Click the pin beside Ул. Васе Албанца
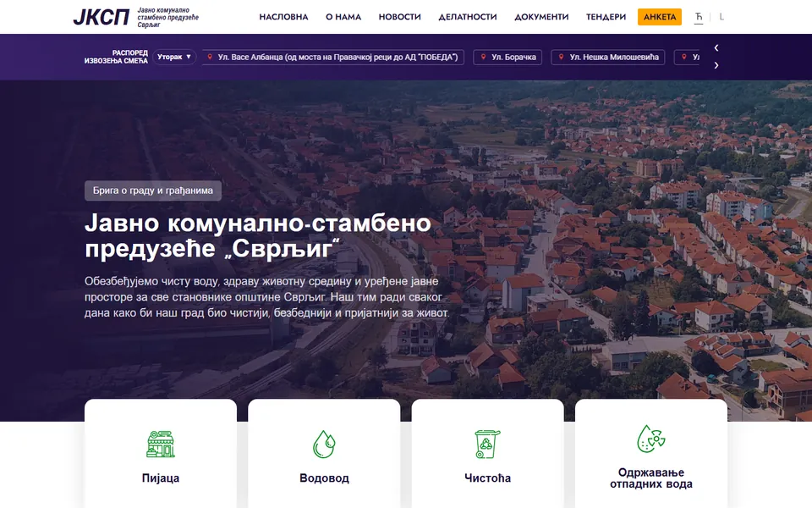Viewport: 812px width, 508px height. click(210, 57)
